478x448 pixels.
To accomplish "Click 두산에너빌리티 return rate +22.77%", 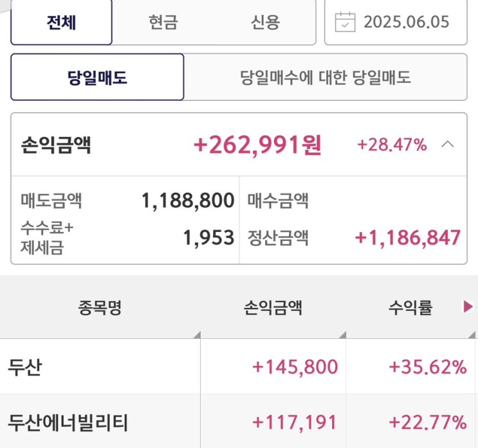I will click(427, 422).
